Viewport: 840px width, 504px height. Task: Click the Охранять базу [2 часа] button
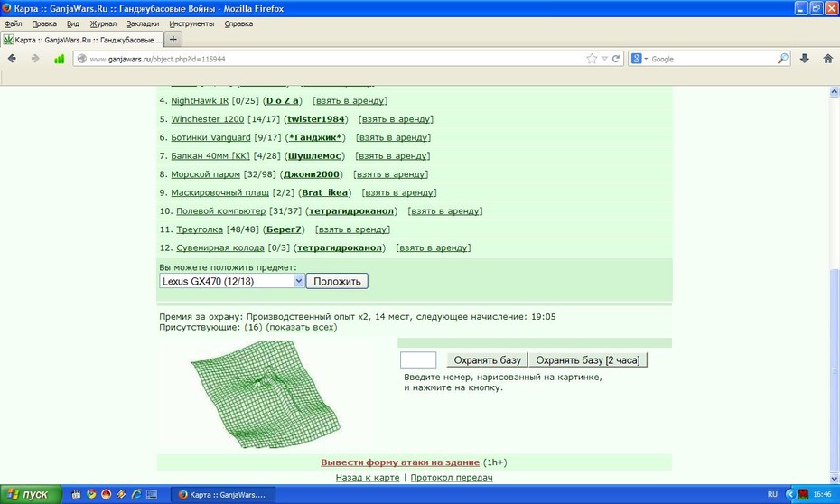(588, 359)
